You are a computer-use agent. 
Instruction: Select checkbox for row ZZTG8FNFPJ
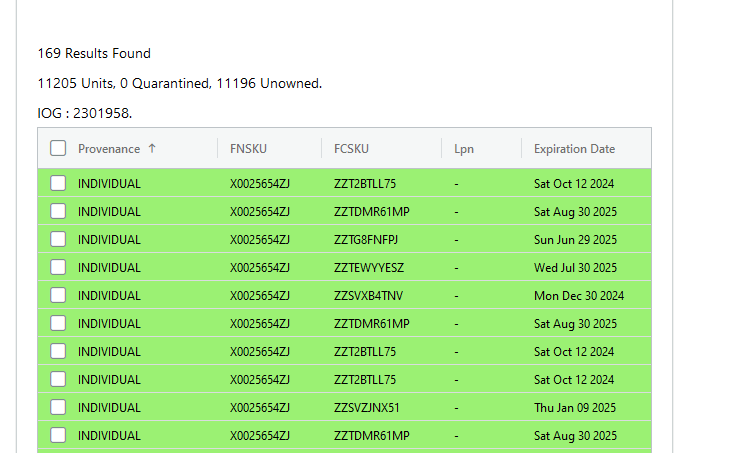coord(58,239)
